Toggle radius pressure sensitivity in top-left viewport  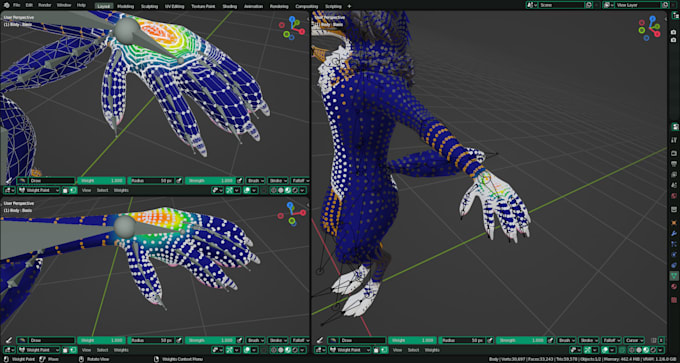[179, 180]
